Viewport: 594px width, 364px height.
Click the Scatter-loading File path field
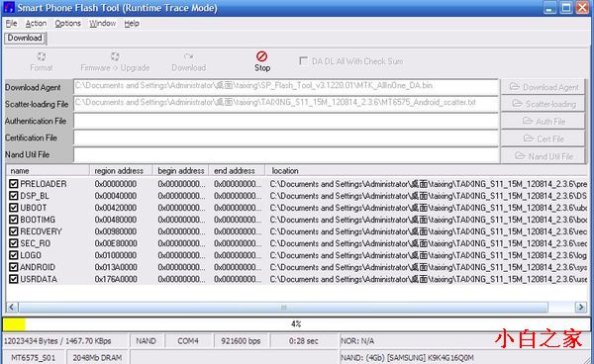tap(286, 103)
